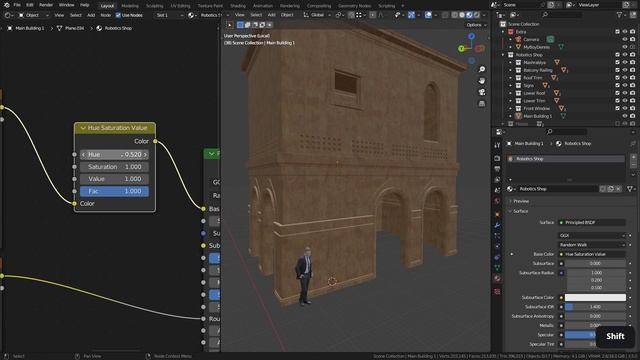This screenshot has width=640, height=360.
Task: Click the Fac 1.000 slider on node
Action: (114, 191)
